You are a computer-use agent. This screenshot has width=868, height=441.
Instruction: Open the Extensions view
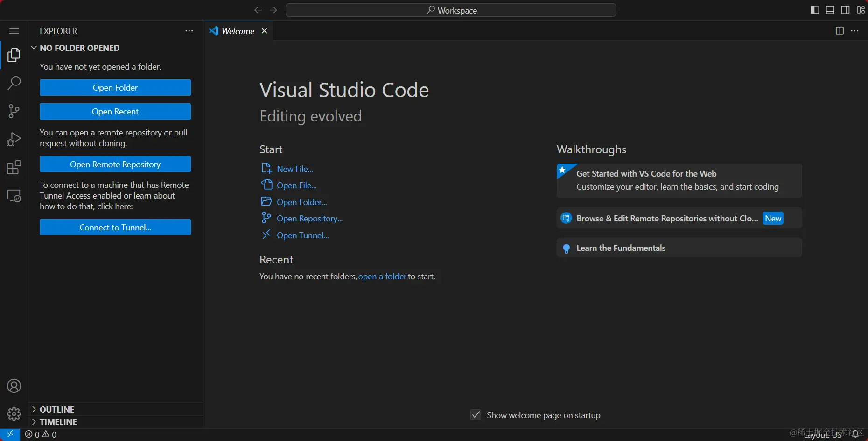(14, 167)
